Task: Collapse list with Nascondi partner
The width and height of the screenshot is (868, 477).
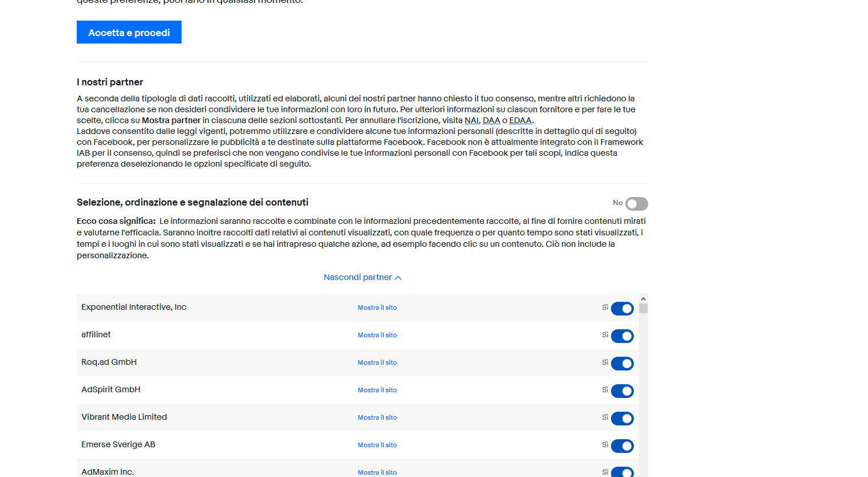Action: click(x=362, y=278)
